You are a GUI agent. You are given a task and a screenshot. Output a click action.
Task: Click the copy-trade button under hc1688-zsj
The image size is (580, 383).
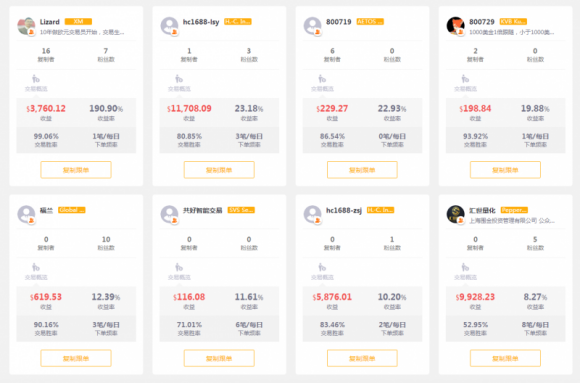pos(362,358)
